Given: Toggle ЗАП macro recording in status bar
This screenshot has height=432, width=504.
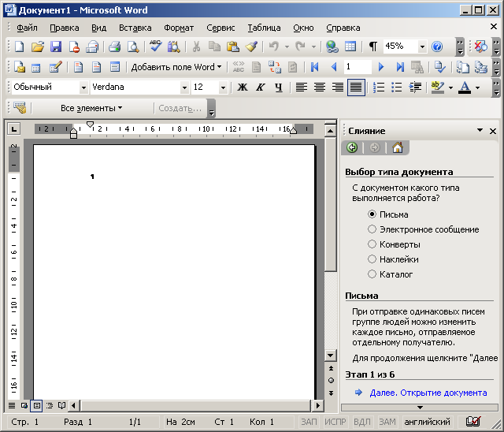Looking at the screenshot, I should coord(309,422).
